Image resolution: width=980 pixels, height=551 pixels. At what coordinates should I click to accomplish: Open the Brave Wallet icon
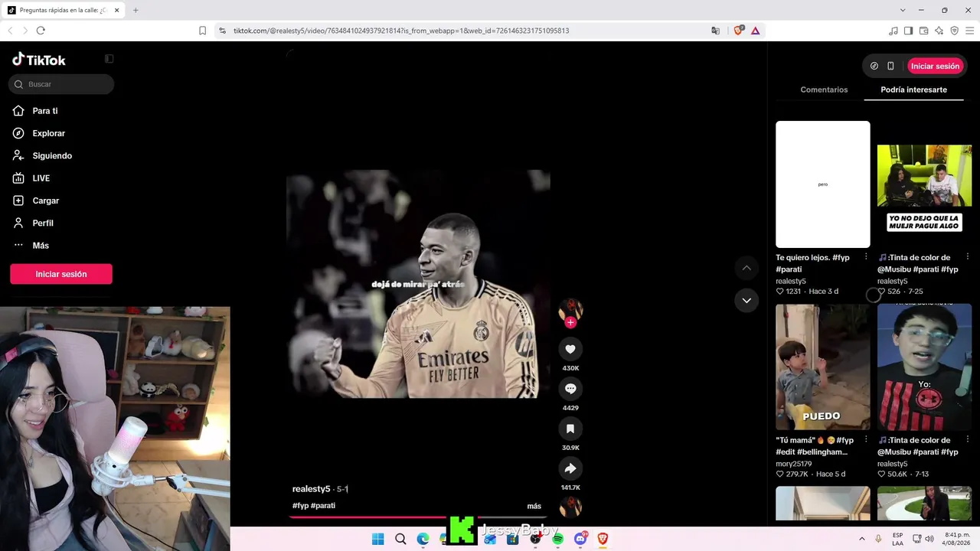[x=923, y=31]
